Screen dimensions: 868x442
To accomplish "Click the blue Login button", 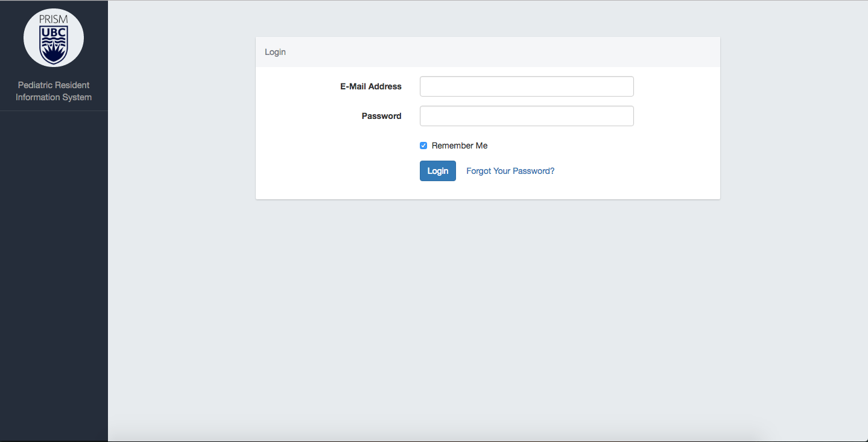I will click(438, 171).
